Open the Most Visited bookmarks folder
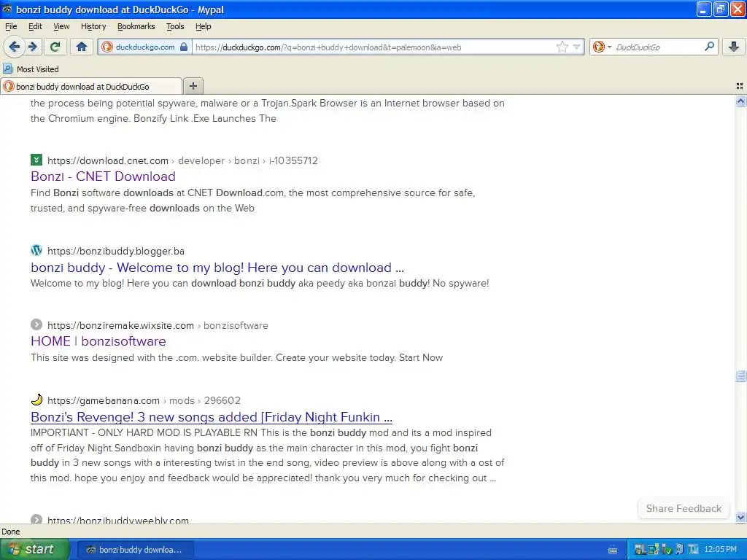The height and width of the screenshot is (560, 747). click(x=31, y=69)
